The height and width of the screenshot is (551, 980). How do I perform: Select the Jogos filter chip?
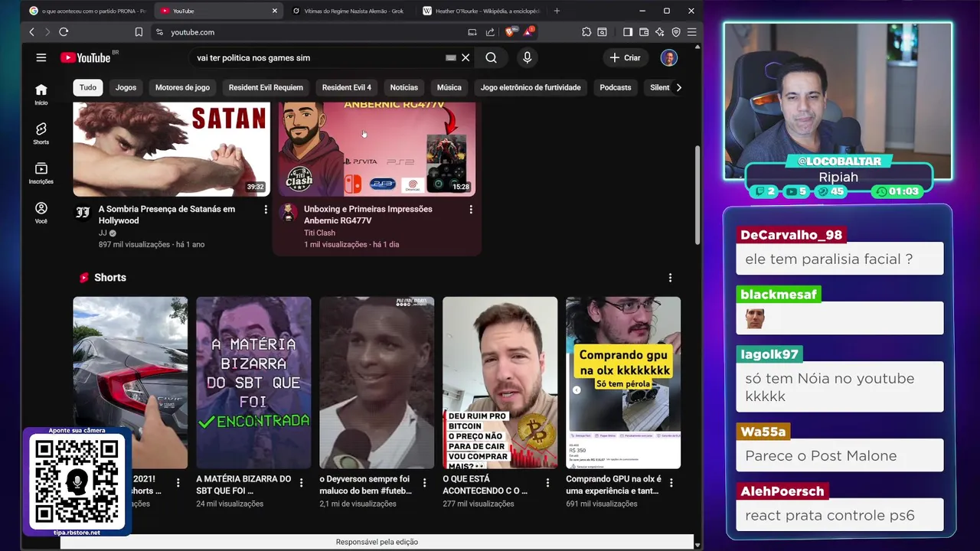click(x=126, y=87)
